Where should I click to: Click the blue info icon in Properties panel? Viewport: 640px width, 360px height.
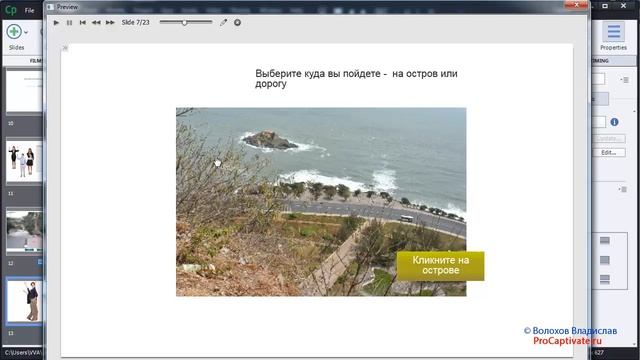tap(614, 122)
